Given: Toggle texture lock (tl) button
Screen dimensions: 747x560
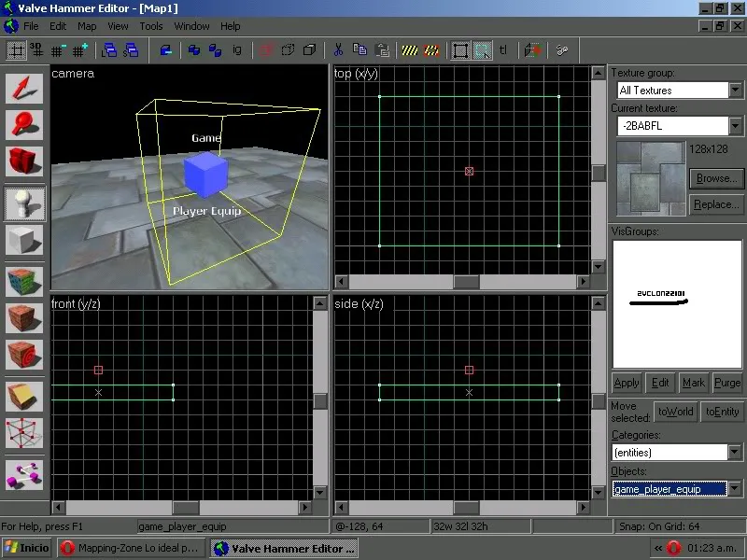Looking at the screenshot, I should [504, 50].
